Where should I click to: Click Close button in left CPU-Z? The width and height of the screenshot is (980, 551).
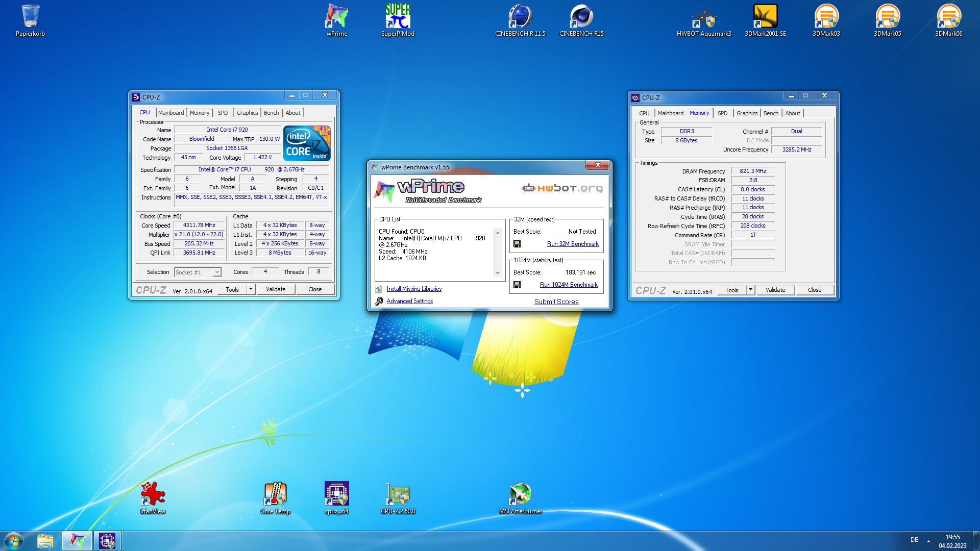tap(315, 289)
